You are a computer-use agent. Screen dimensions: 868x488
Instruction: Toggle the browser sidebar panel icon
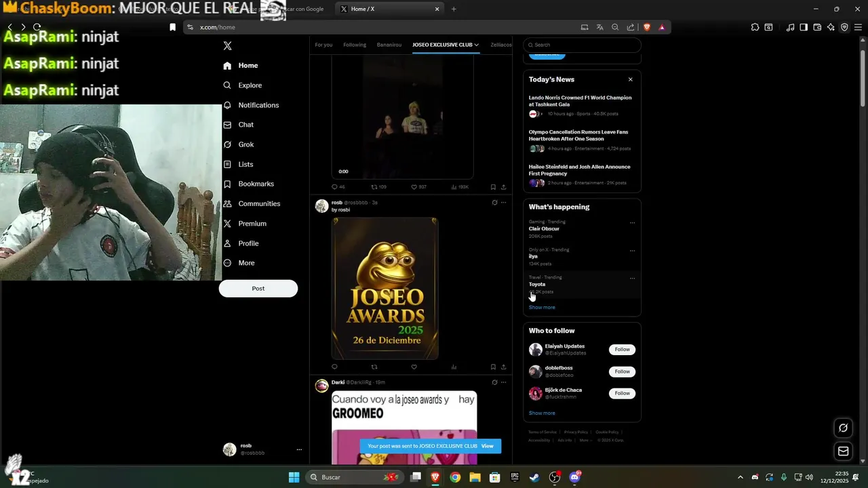click(x=804, y=27)
